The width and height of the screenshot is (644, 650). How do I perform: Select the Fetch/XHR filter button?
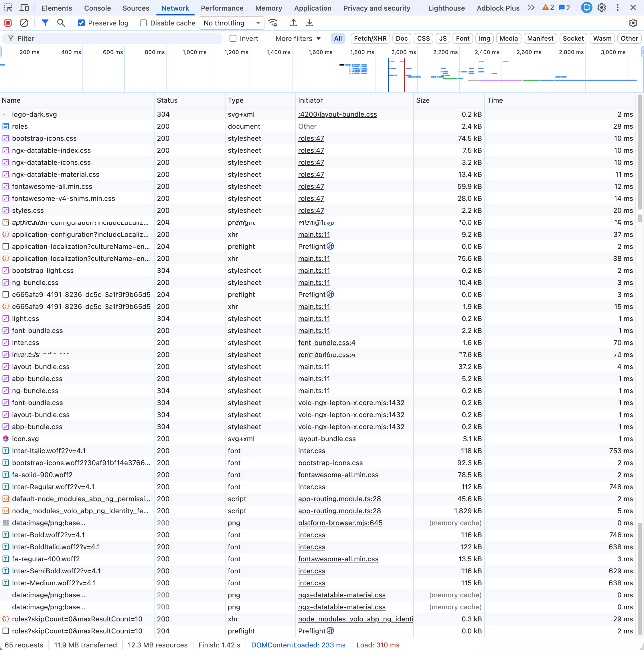[370, 38]
